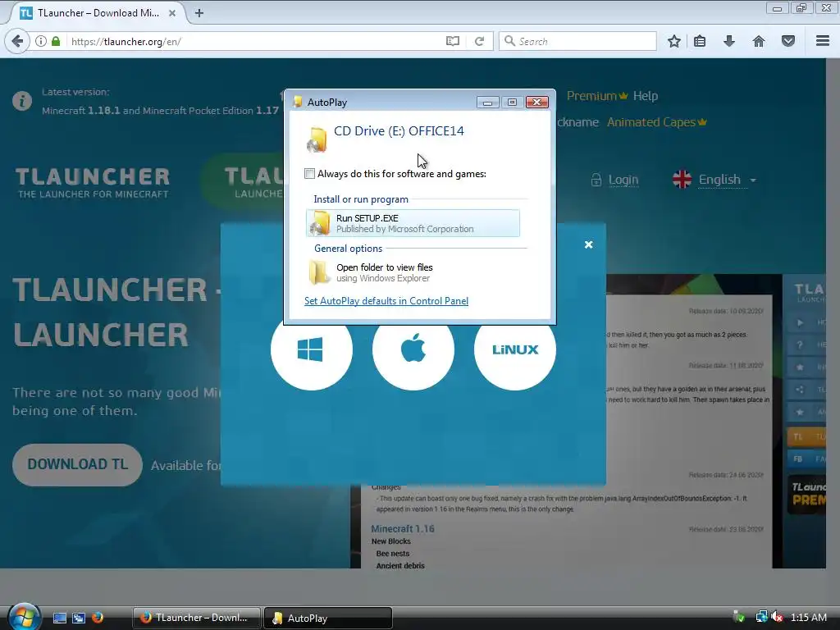Switch to AutoPlay taskbar button
This screenshot has width=840, height=630.
coord(328,618)
